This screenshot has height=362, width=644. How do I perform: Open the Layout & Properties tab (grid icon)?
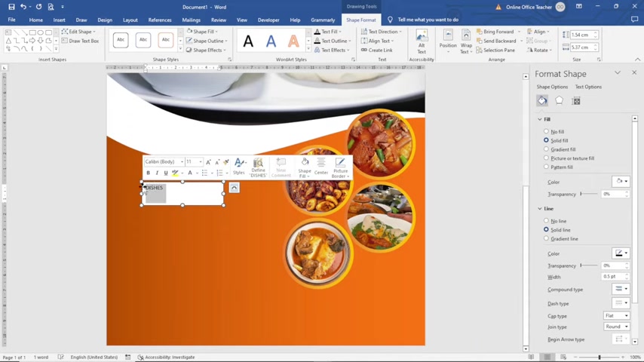click(x=576, y=100)
